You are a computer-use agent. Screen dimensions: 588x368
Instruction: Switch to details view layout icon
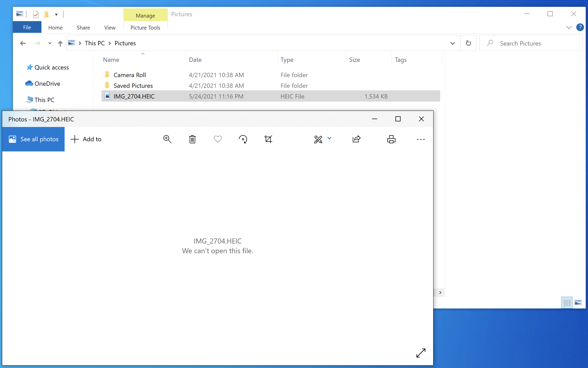567,303
